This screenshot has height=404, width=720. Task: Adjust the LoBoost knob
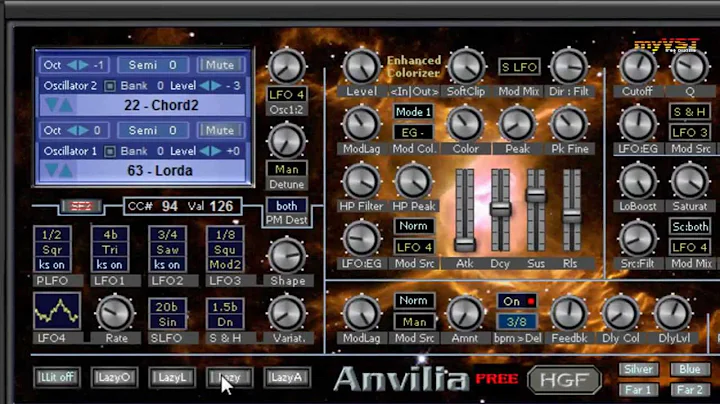pos(638,181)
